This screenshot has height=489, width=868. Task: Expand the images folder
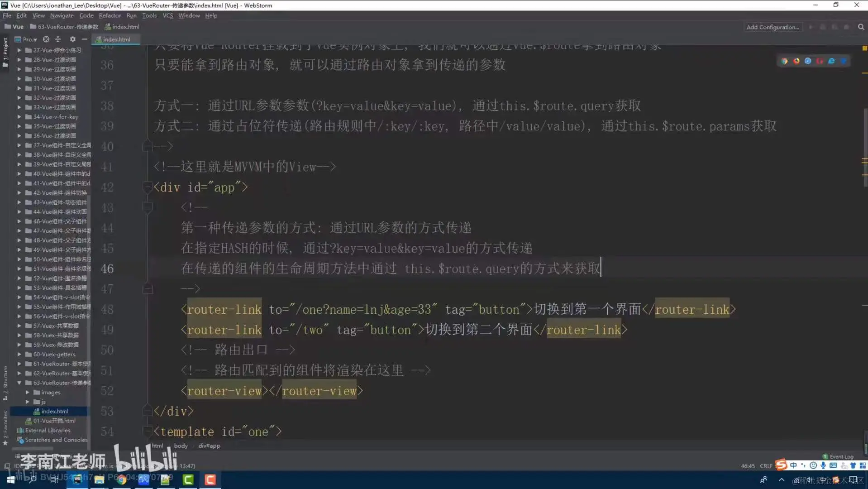tap(27, 392)
